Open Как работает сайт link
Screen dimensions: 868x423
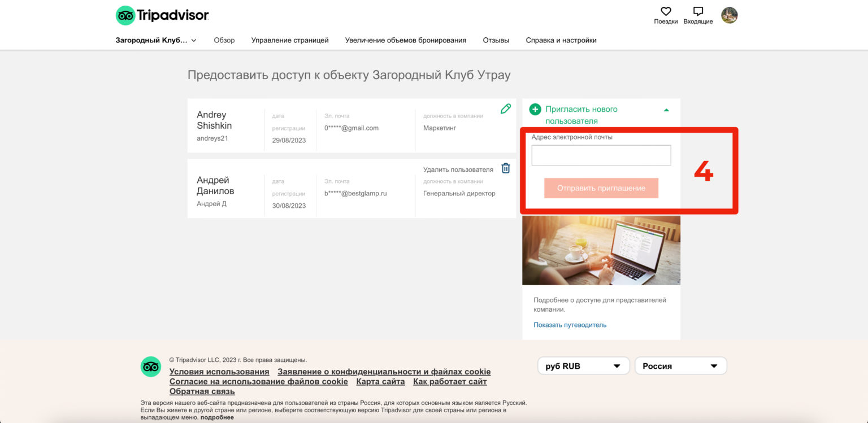[450, 381]
